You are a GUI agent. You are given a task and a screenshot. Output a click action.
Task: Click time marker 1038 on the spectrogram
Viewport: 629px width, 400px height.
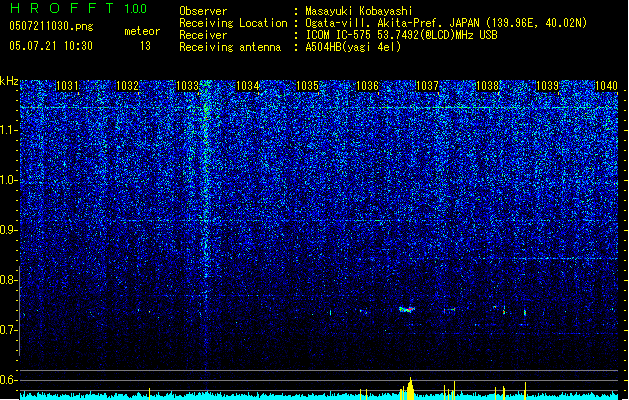click(x=487, y=86)
